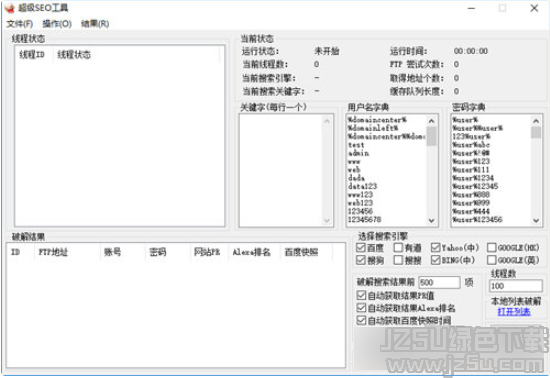The image size is (550, 378).
Task: Click the down arrow of keyword box scrollbar
Action: tap(327, 221)
